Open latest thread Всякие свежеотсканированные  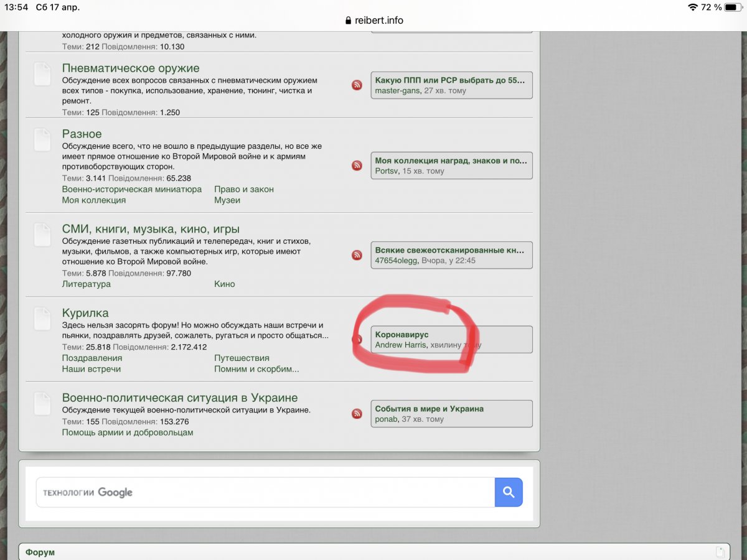[450, 250]
